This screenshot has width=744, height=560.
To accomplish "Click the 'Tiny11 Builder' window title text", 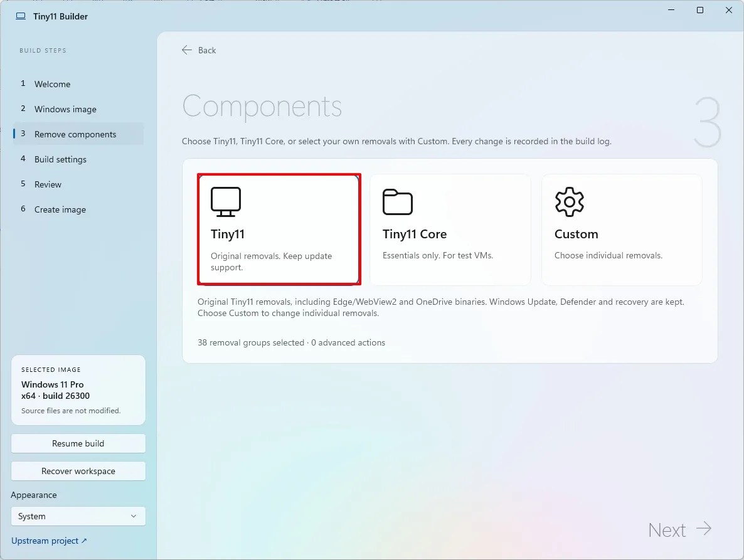I will pyautogui.click(x=60, y=16).
